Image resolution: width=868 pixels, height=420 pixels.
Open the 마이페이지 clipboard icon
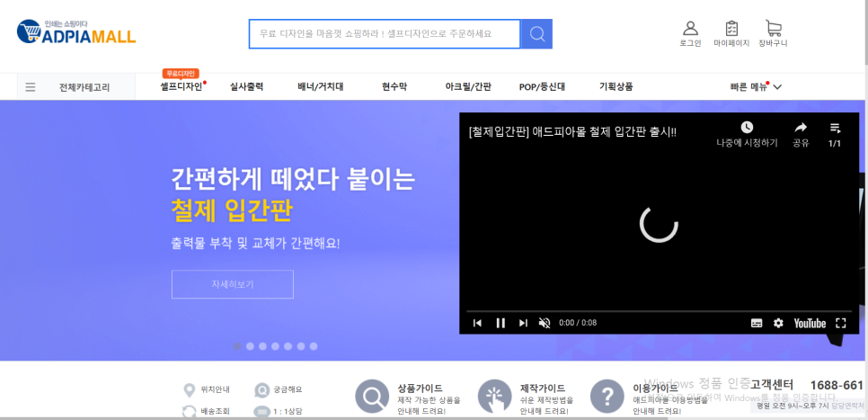click(731, 28)
